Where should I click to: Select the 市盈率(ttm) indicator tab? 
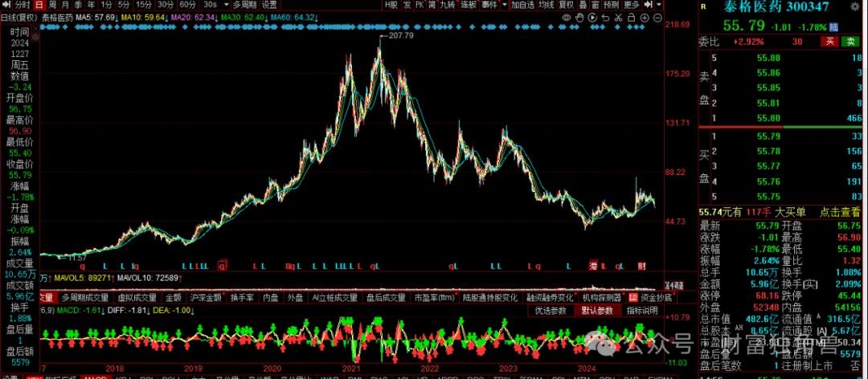435,298
